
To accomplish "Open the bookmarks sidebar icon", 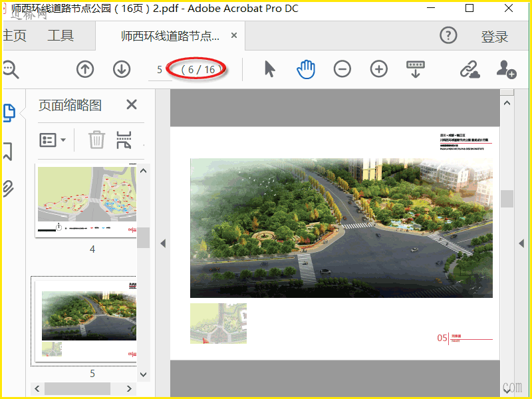I will point(8,152).
